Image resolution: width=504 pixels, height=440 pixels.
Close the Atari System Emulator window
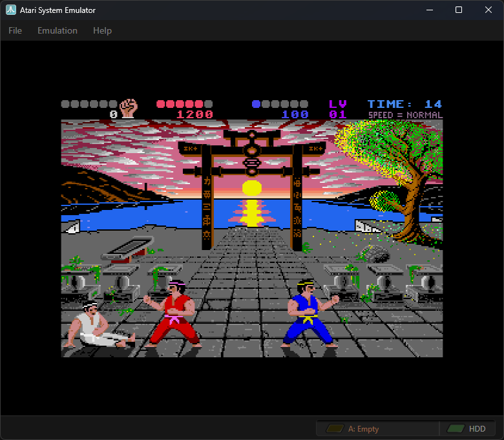(x=488, y=10)
